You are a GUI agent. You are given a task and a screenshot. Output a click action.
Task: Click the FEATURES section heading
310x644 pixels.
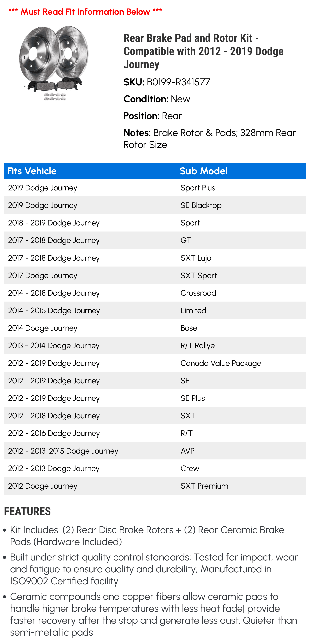tap(27, 511)
